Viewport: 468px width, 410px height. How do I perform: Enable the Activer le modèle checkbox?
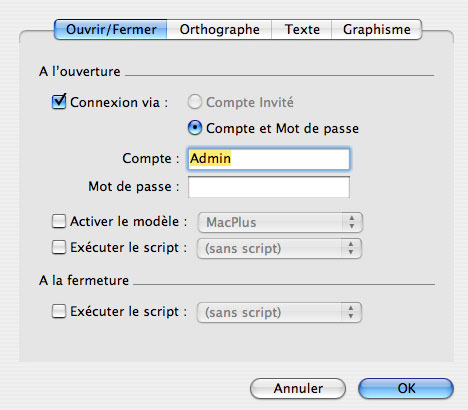point(59,221)
